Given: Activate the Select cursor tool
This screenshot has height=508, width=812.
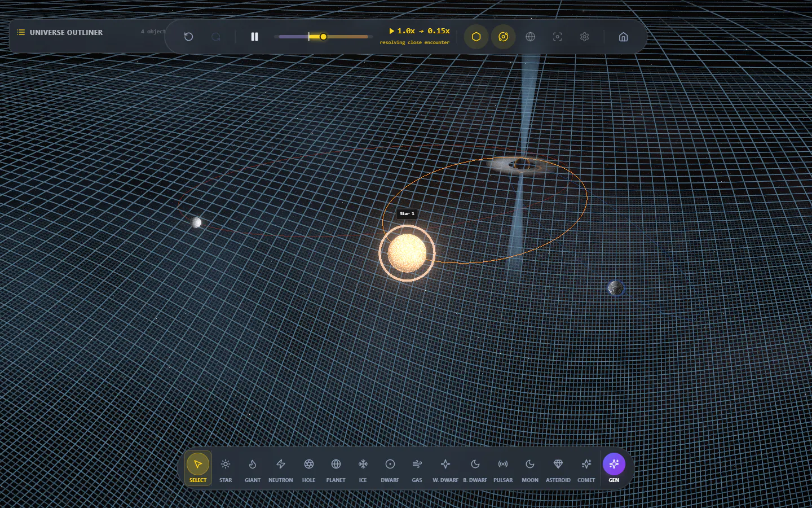Looking at the screenshot, I should [198, 468].
